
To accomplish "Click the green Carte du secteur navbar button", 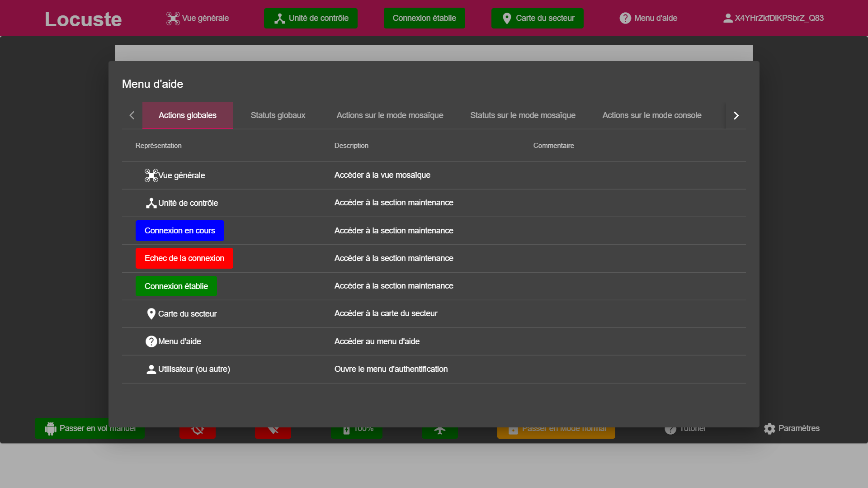I will tap(538, 18).
